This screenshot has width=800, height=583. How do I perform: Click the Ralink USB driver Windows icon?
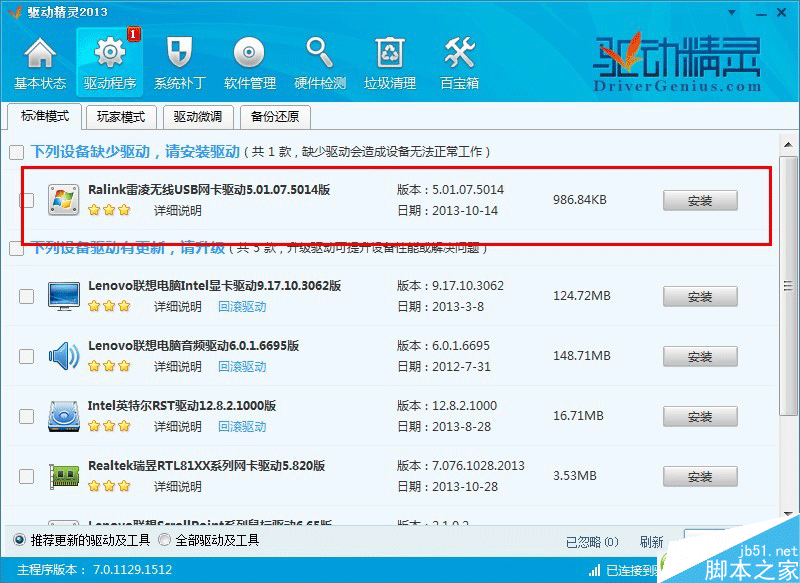(x=63, y=199)
